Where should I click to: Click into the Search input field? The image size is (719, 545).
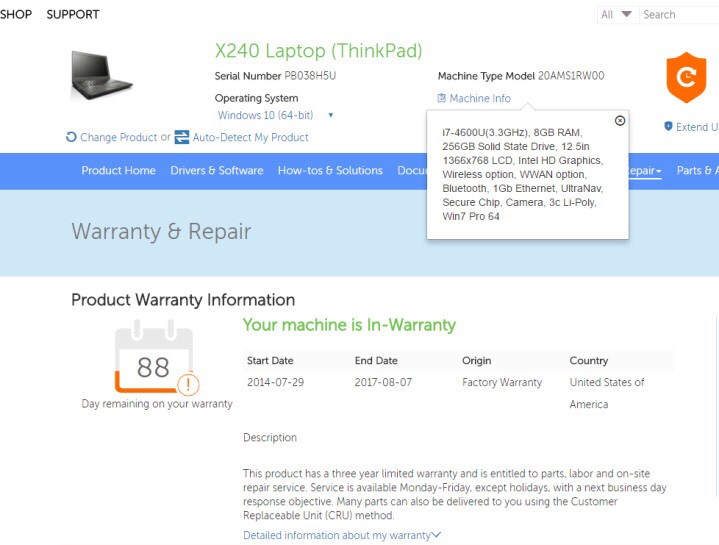(x=678, y=14)
